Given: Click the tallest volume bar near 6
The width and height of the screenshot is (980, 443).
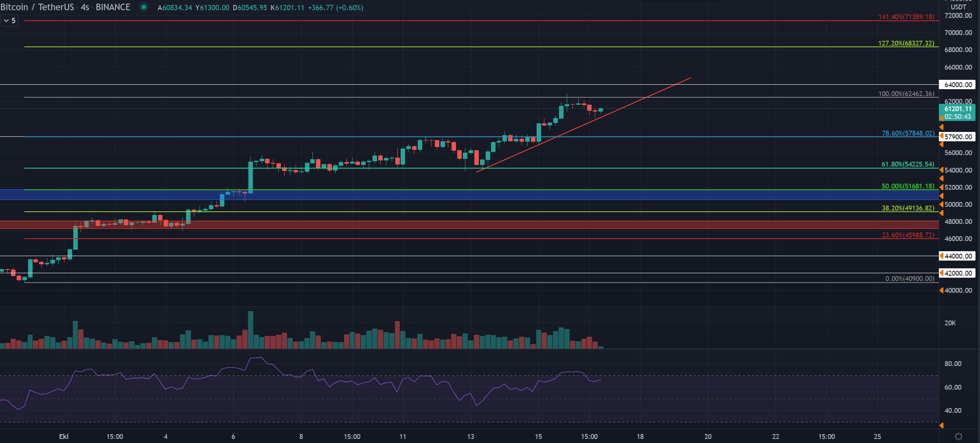Looking at the screenshot, I should coord(250,330).
